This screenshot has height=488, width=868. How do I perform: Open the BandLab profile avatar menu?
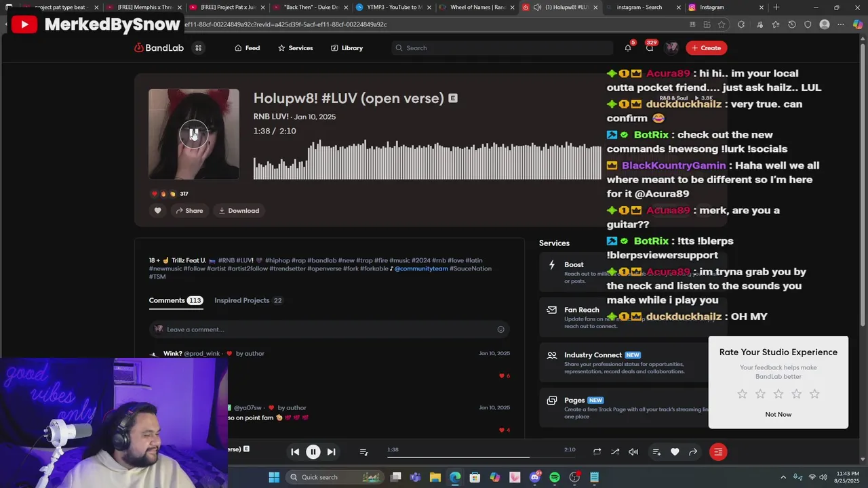(x=671, y=47)
